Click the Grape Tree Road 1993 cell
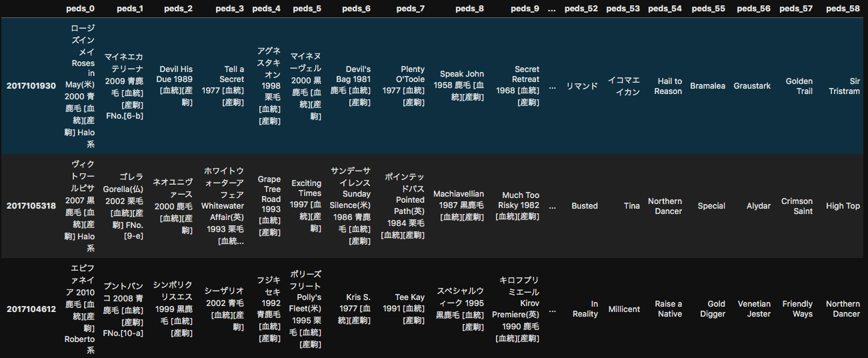The image size is (868, 358). click(x=269, y=206)
